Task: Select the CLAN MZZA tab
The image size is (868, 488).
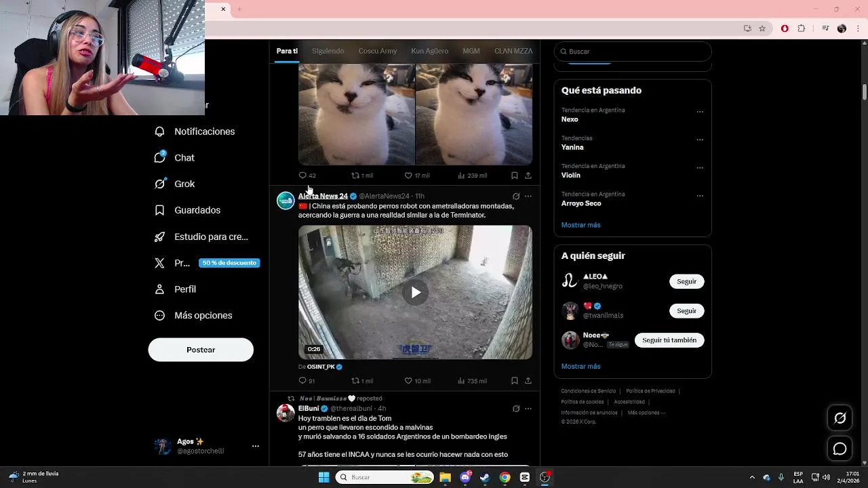Action: pos(513,51)
